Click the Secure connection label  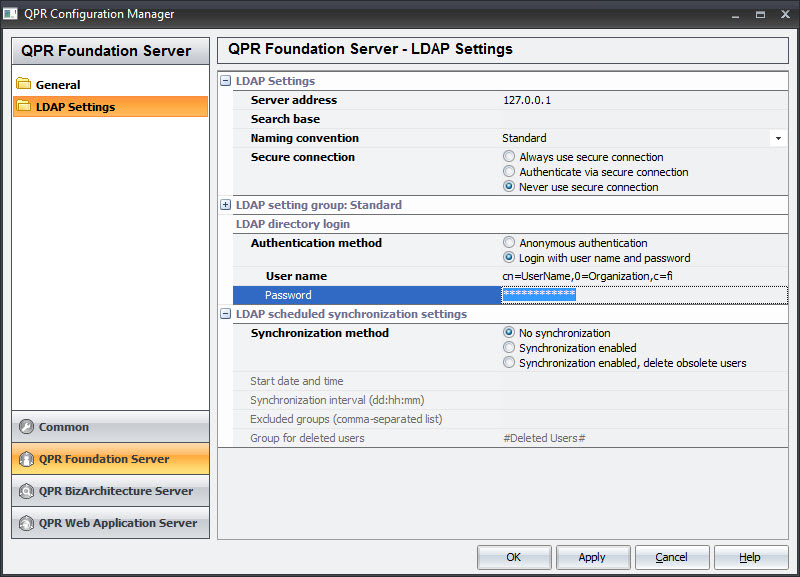pyautogui.click(x=303, y=157)
